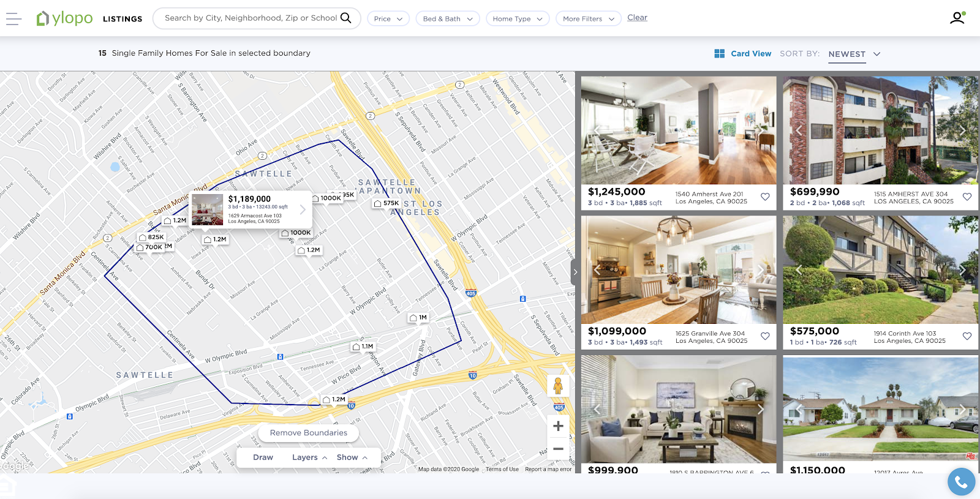Click the city or neighborhood search field

pyautogui.click(x=250, y=18)
